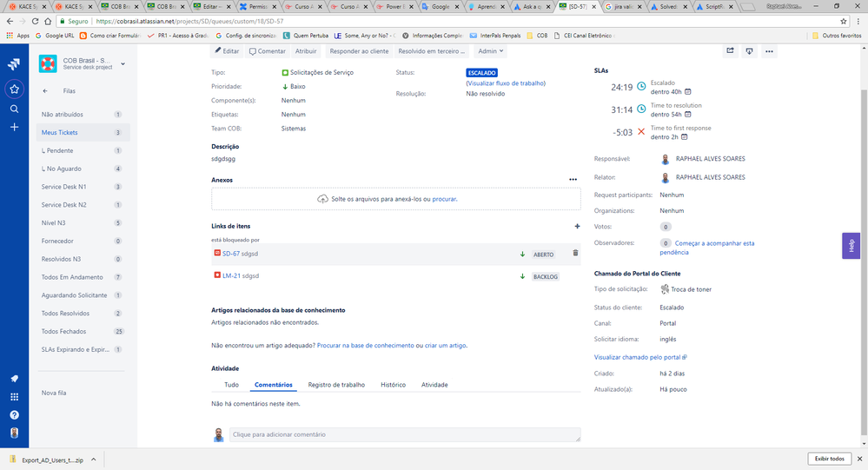Click the share issue icon
This screenshot has height=470, width=868.
[730, 51]
